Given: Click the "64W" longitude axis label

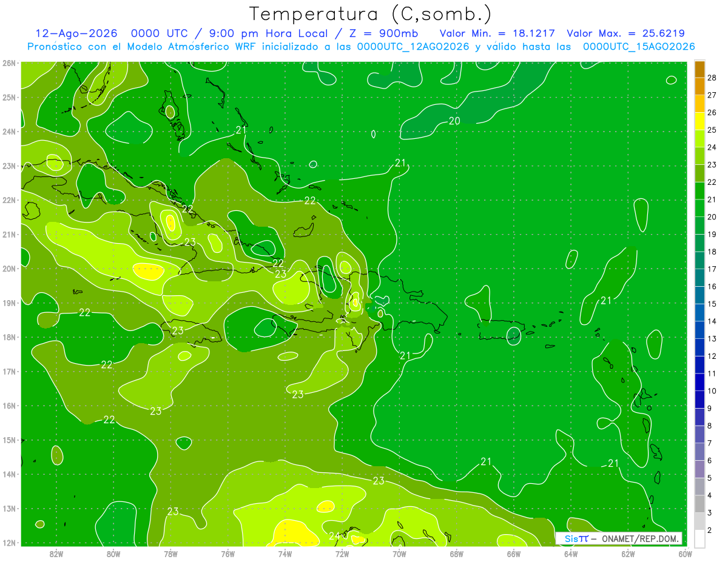Looking at the screenshot, I should 571,553.
